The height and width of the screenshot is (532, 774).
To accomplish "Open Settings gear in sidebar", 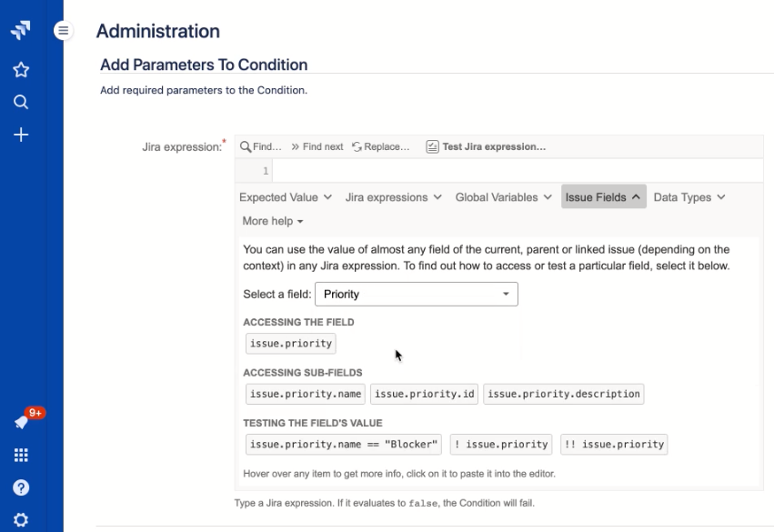I will point(21,519).
